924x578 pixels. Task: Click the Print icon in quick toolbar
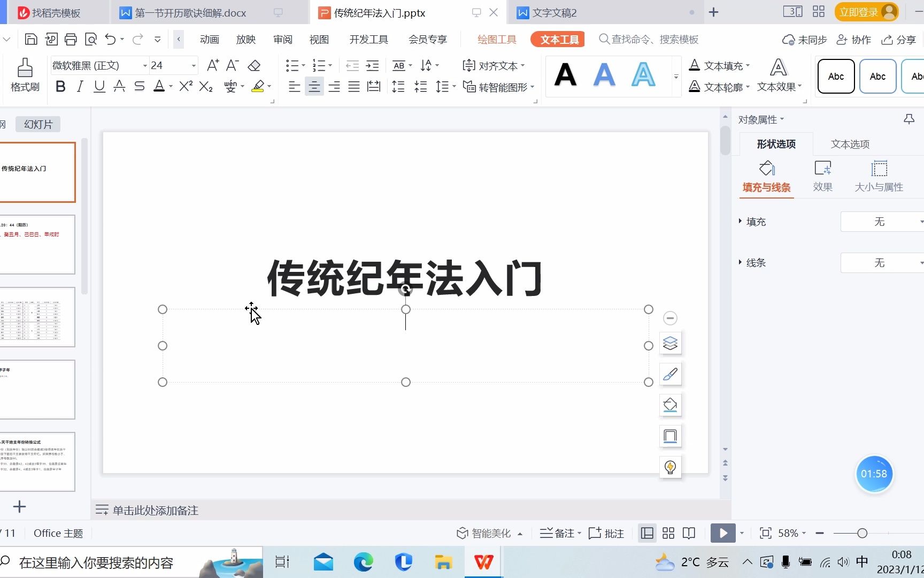71,39
